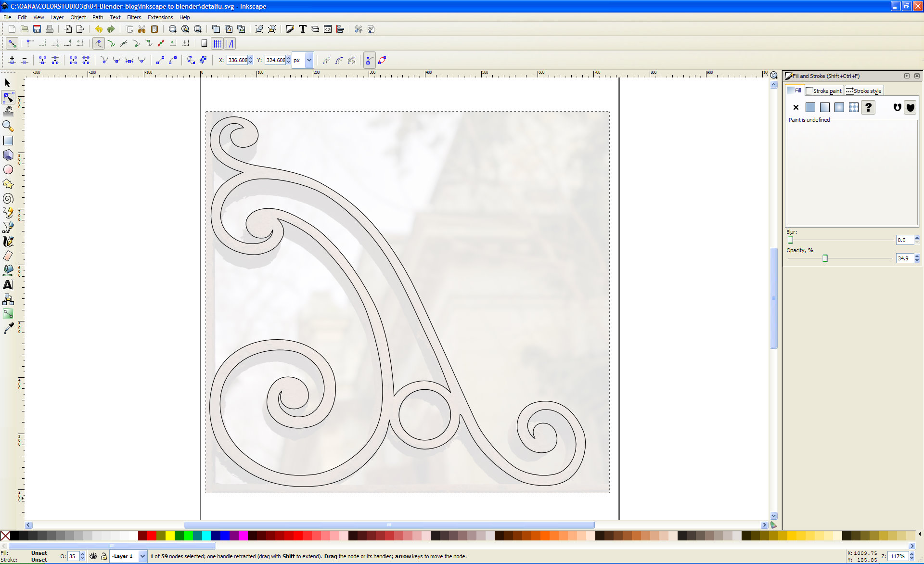Choose linear gradient fill button

[825, 107]
